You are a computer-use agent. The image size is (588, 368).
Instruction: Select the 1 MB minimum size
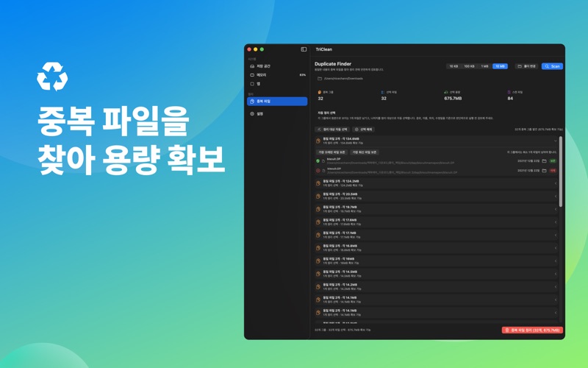coord(484,66)
